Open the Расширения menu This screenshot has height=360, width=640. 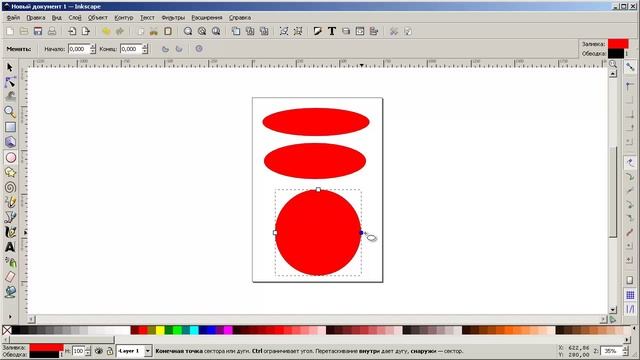click(x=207, y=18)
